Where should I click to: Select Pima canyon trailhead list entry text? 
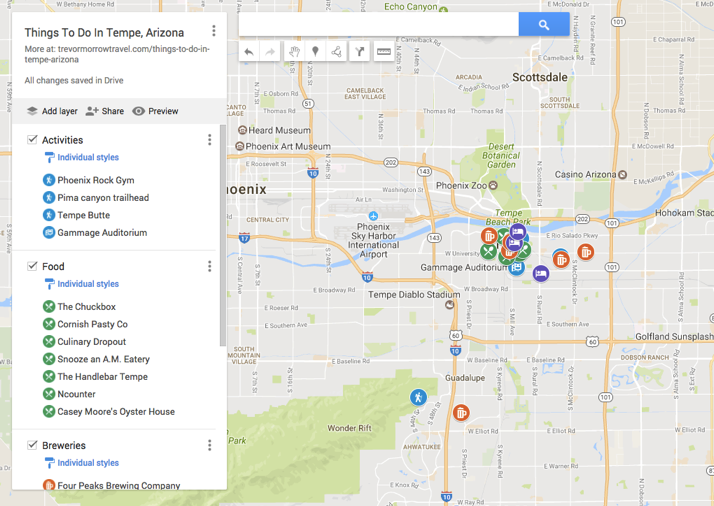click(x=103, y=198)
